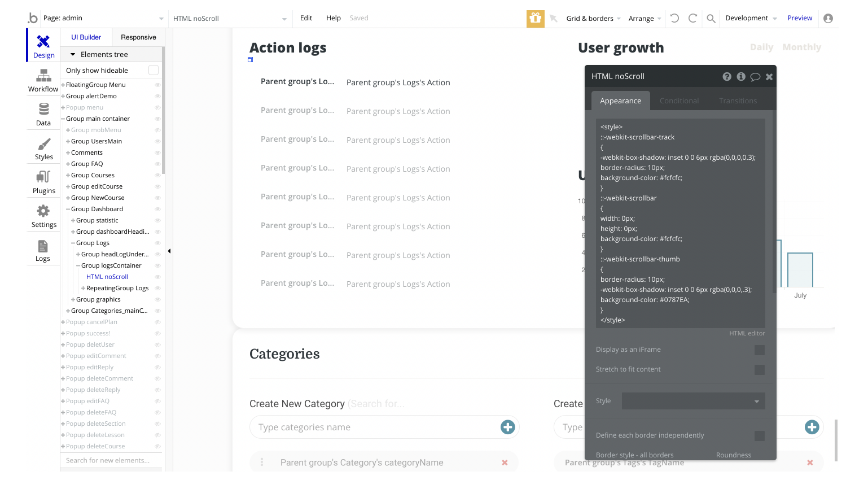Screen dimensions: 868x480
Task: Switch to the Conditional tab
Action: [x=679, y=101]
